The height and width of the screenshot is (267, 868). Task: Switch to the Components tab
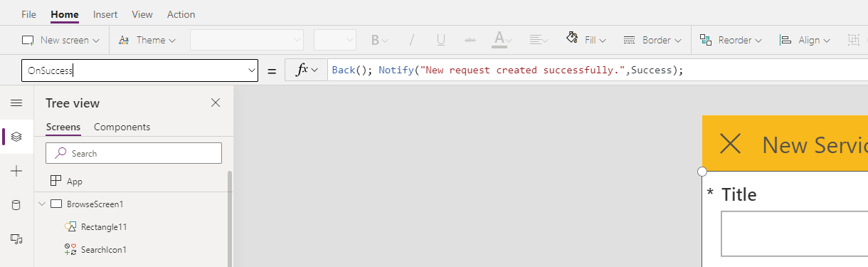122,127
